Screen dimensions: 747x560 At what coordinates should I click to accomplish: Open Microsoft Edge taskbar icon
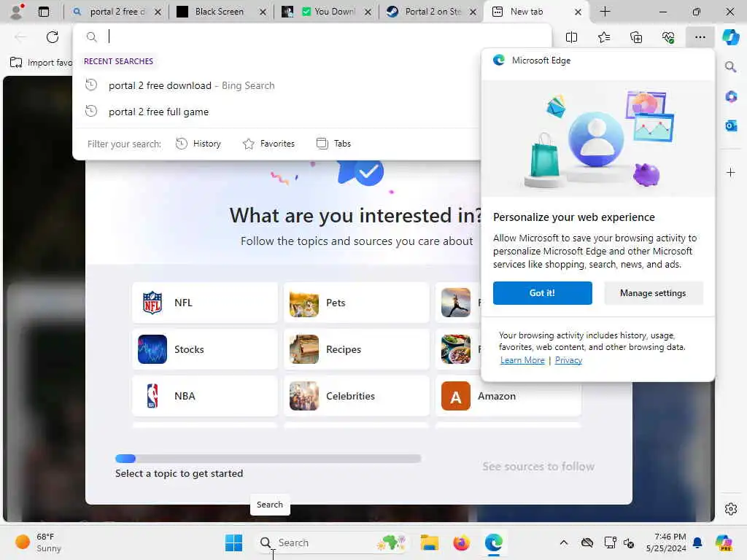coord(494,542)
